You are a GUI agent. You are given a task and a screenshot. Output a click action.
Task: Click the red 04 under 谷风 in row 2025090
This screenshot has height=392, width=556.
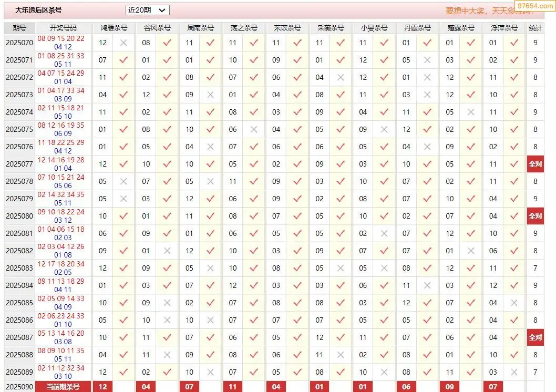point(146,387)
